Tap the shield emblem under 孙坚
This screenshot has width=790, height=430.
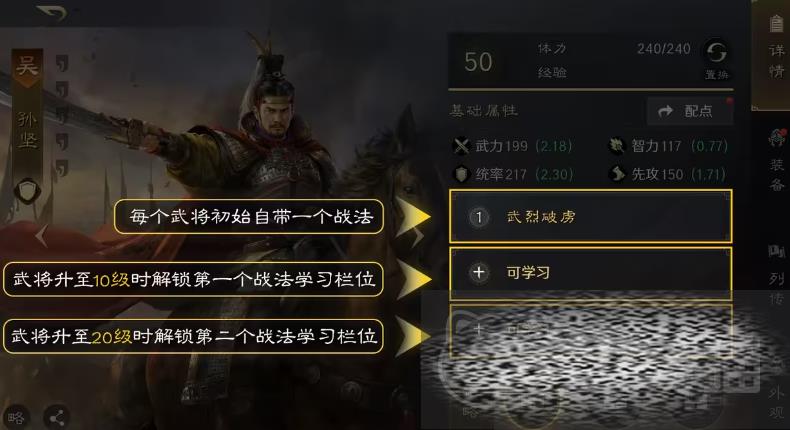[x=26, y=191]
